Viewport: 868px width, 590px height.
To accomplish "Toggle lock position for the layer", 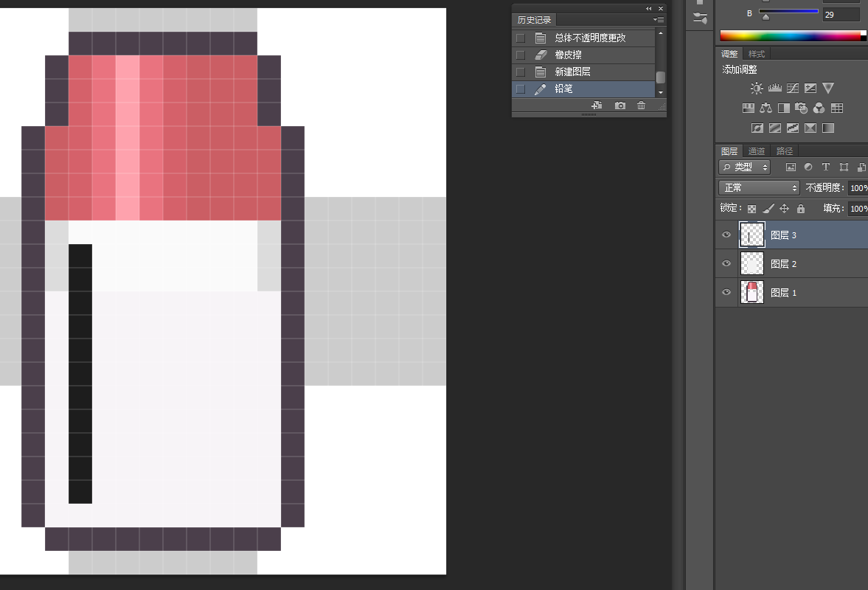I will pos(785,208).
